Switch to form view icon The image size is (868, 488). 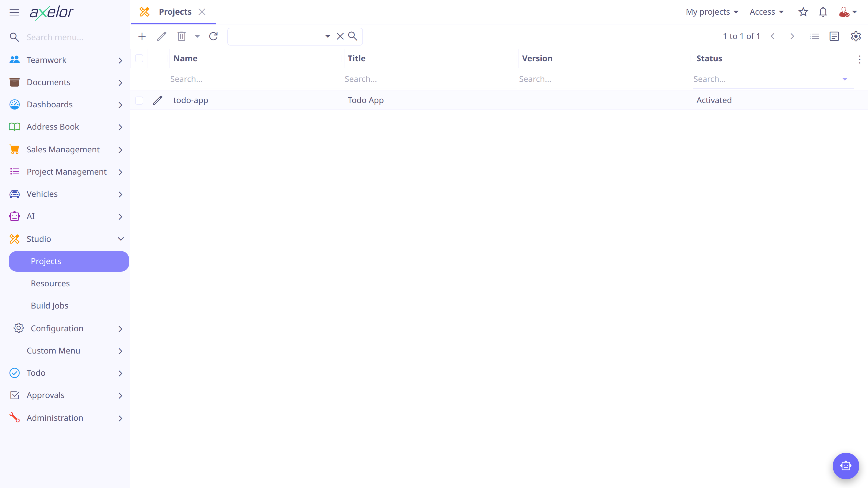click(x=834, y=36)
